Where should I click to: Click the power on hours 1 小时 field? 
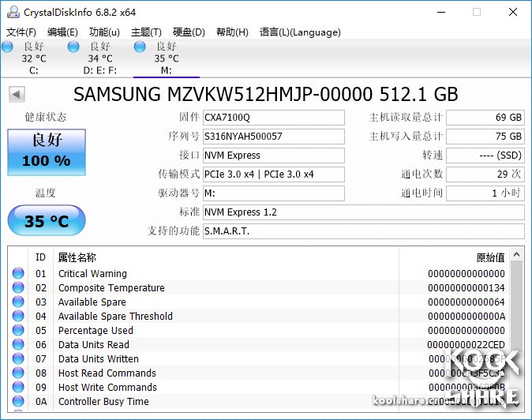(x=485, y=193)
